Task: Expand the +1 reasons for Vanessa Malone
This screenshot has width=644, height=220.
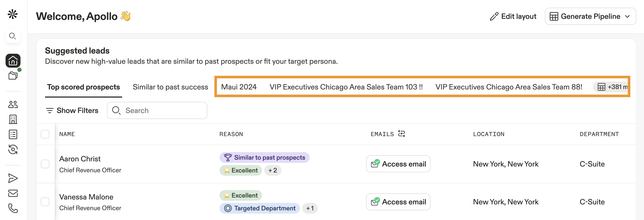Action: point(310,208)
